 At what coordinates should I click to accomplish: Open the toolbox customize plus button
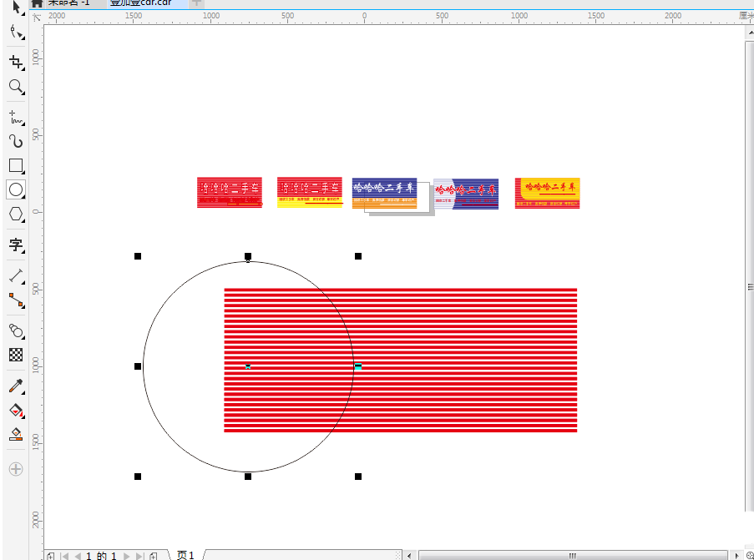(16, 469)
